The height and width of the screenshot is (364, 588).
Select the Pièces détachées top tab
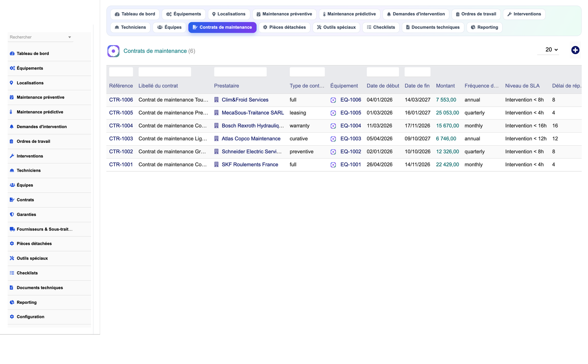point(284,28)
